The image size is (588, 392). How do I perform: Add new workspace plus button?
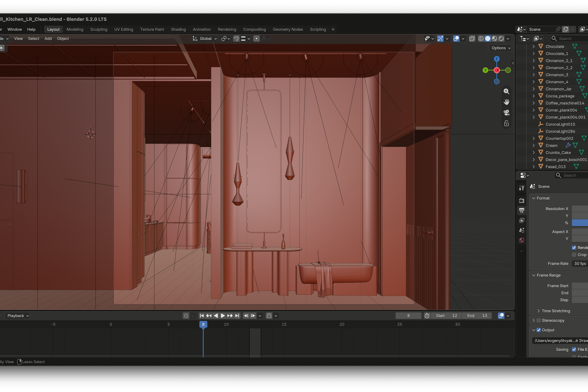pos(333,29)
